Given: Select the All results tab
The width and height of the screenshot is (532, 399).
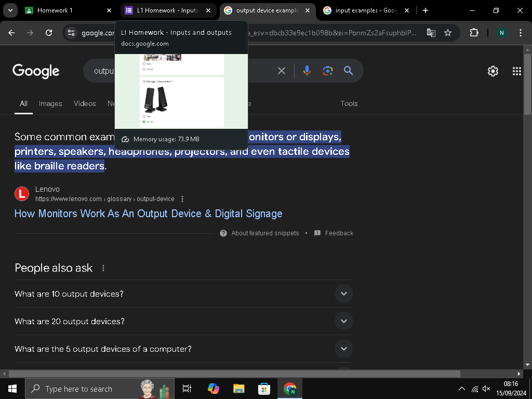Looking at the screenshot, I should [23, 103].
